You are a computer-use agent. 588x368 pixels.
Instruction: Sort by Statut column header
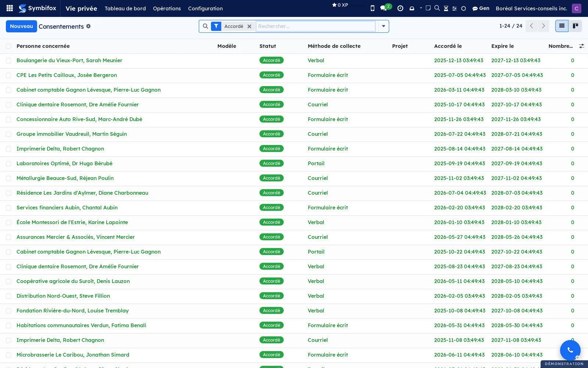point(268,46)
